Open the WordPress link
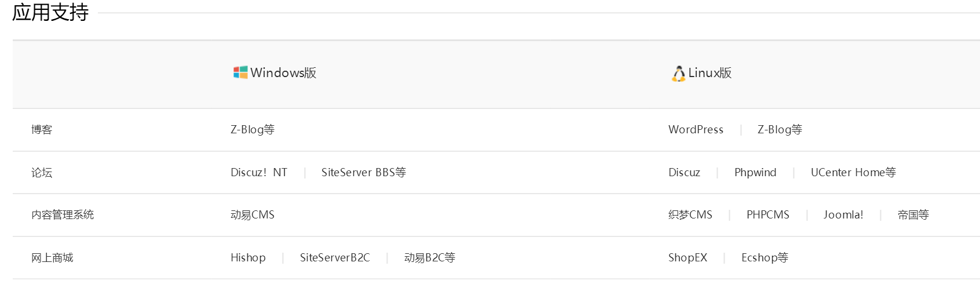Screen dimensions: 980x306 coord(696,130)
